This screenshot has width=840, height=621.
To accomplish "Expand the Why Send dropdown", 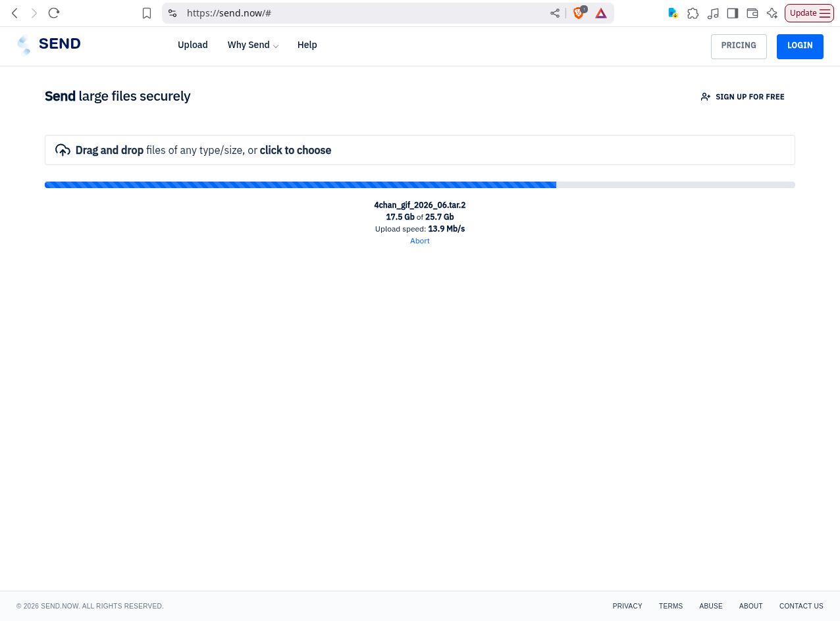I will click(253, 45).
